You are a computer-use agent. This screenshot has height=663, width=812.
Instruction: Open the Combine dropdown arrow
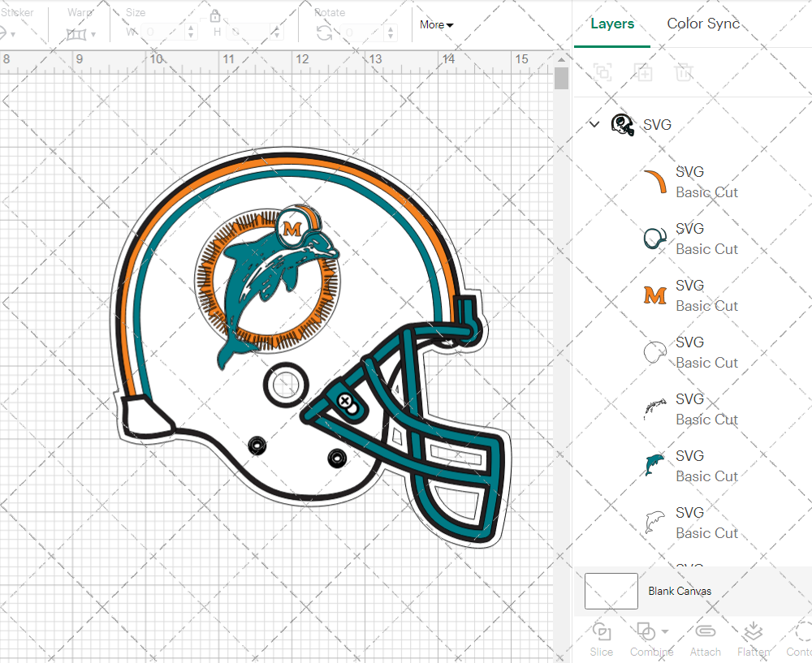[x=665, y=631]
